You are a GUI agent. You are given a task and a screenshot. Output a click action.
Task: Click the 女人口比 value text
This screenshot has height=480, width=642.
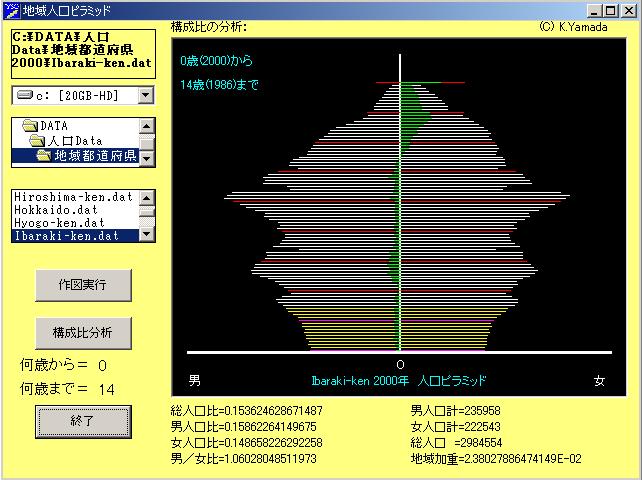246,443
